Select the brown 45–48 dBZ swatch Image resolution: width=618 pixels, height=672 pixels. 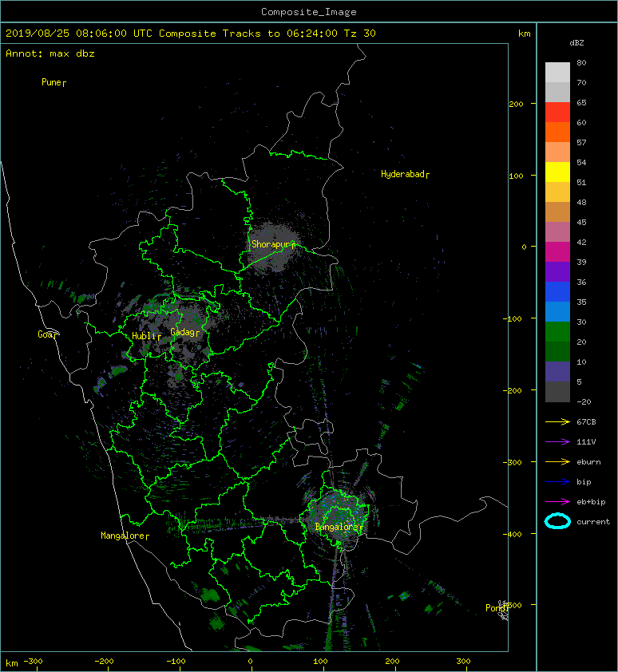click(x=557, y=212)
